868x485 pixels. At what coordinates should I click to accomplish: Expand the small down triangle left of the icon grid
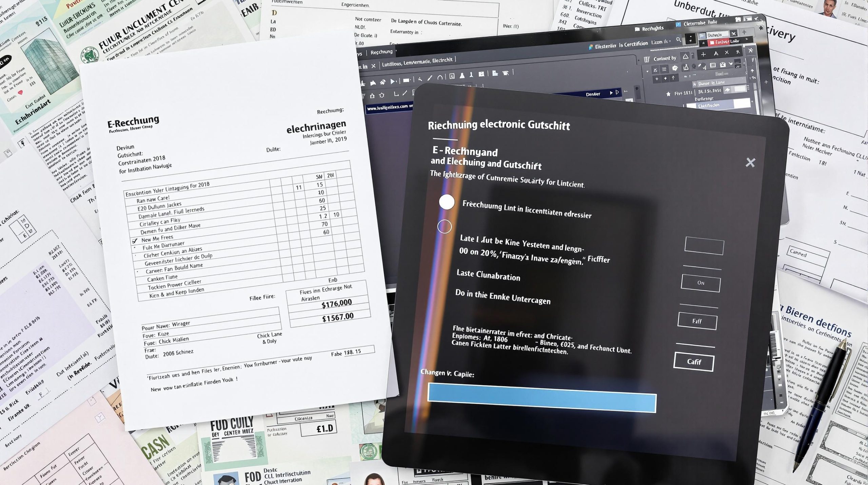pyautogui.click(x=647, y=72)
